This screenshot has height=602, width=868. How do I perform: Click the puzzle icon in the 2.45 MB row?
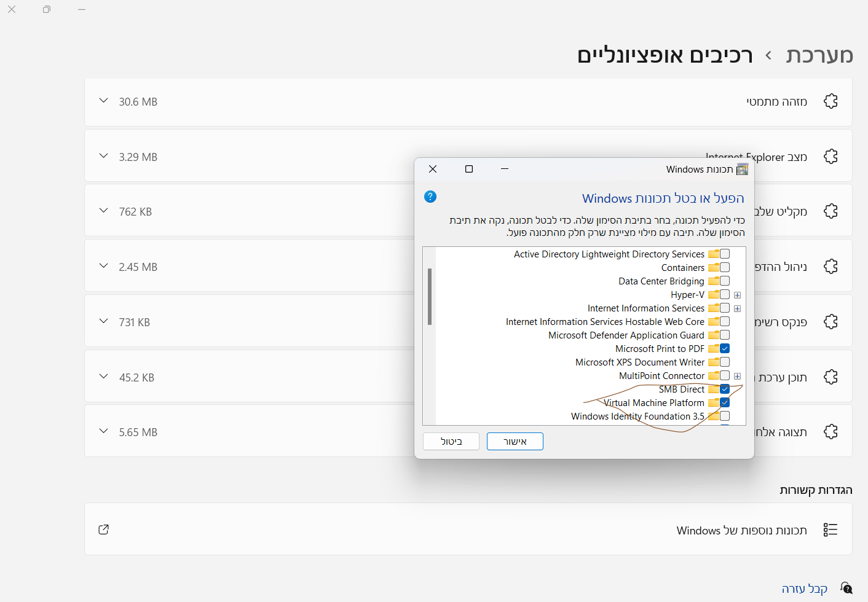click(x=831, y=267)
